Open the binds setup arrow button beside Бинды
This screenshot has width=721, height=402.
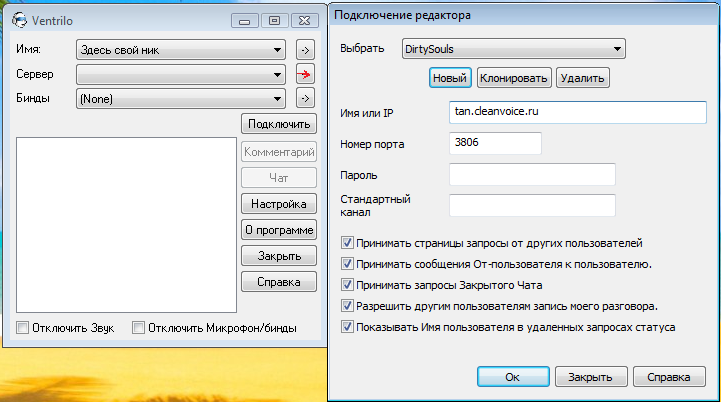[305, 98]
